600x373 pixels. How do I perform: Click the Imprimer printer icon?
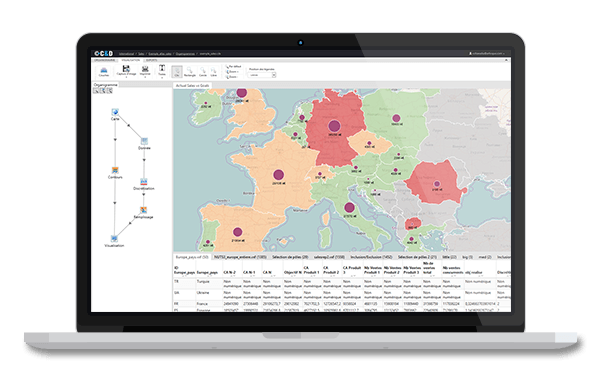coord(145,69)
